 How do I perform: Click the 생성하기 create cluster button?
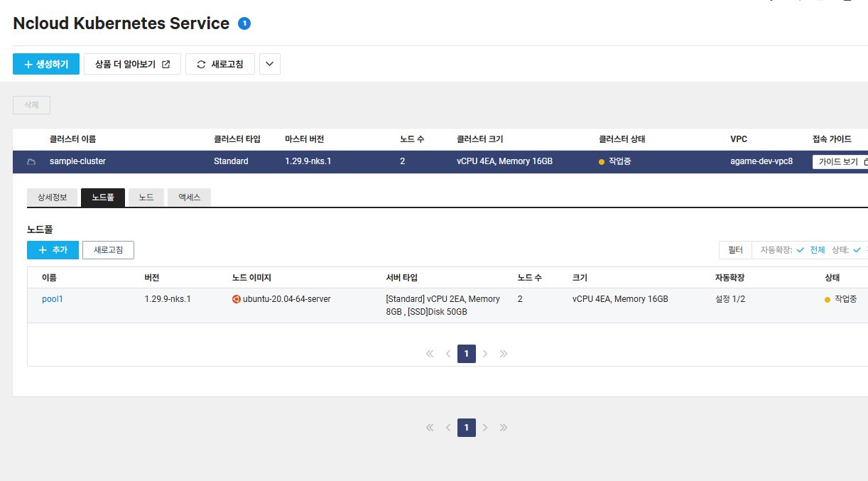point(46,64)
